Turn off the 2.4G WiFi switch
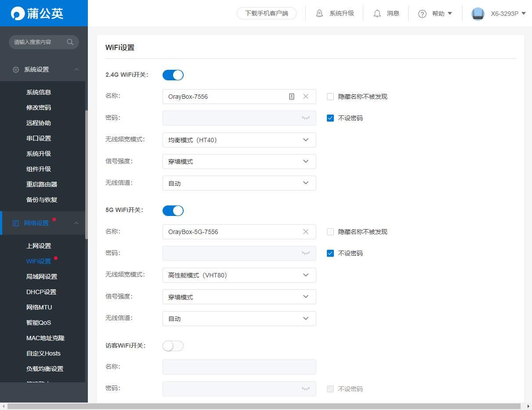532x410 pixels. click(x=173, y=75)
